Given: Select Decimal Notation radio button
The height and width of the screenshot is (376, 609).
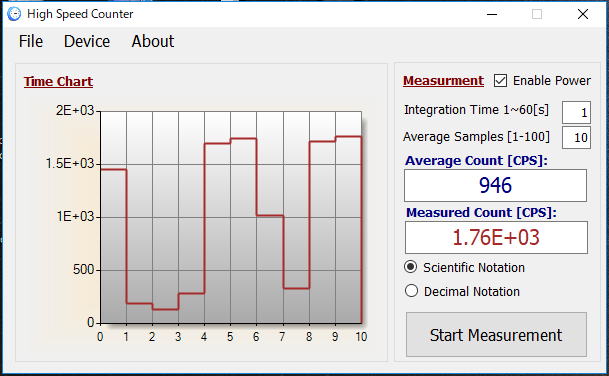Looking at the screenshot, I should pos(411,291).
